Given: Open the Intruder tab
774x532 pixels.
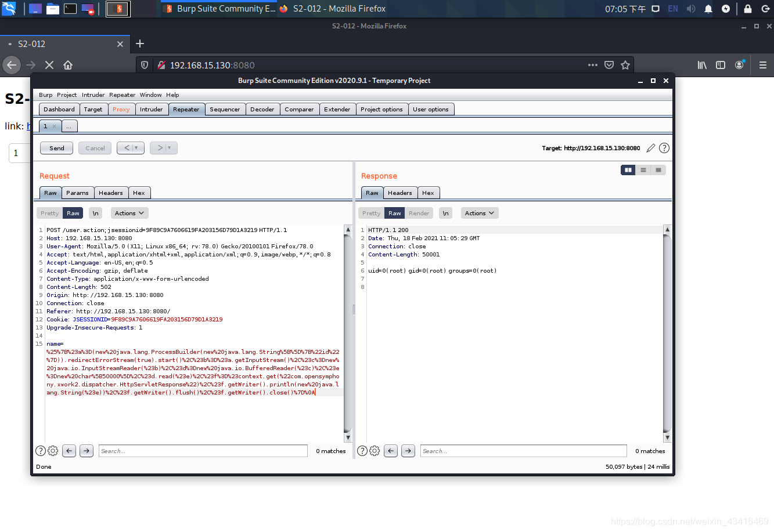Looking at the screenshot, I should [x=152, y=109].
